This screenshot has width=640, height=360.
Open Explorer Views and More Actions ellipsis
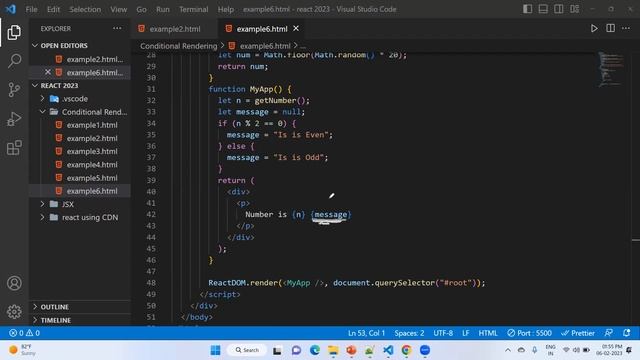117,29
